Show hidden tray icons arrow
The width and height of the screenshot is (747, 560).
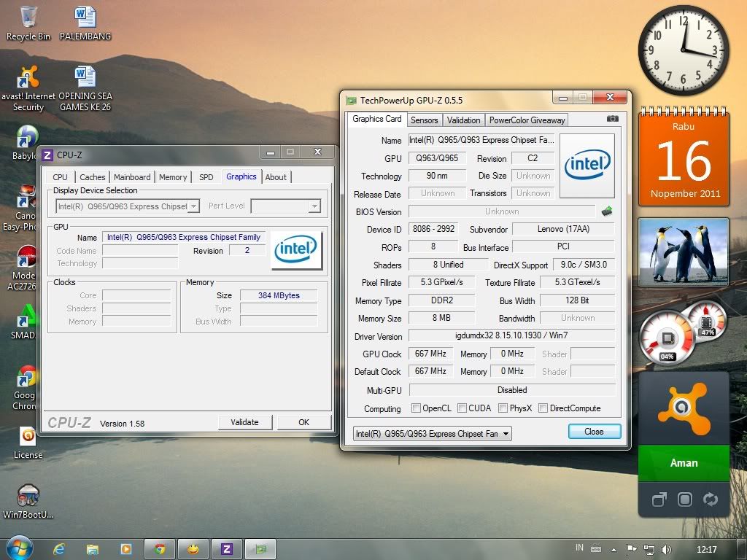614,550
